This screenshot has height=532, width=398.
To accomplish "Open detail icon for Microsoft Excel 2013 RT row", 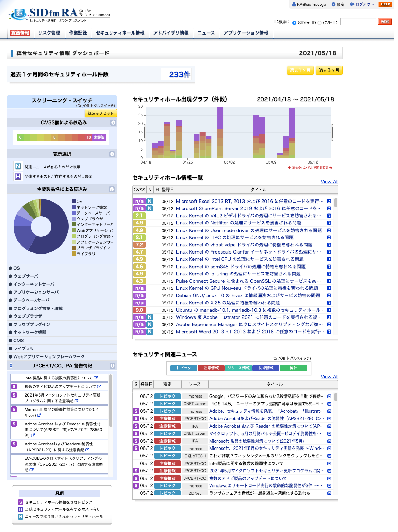I will (329, 201).
